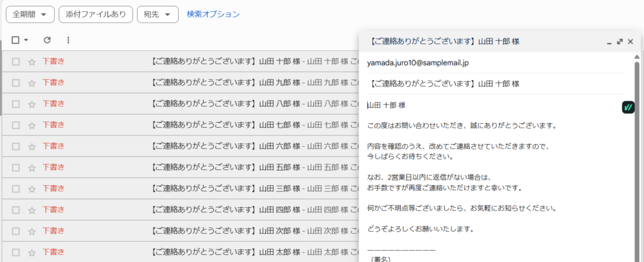
Task: Toggle the 添付ファイルあり filter chip
Action: coord(96,14)
